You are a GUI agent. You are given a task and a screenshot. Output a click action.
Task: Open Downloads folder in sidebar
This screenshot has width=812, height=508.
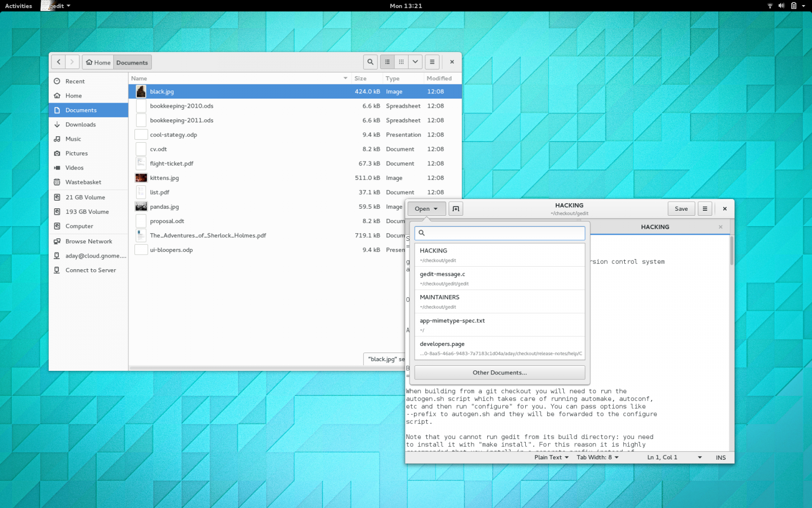pyautogui.click(x=80, y=124)
